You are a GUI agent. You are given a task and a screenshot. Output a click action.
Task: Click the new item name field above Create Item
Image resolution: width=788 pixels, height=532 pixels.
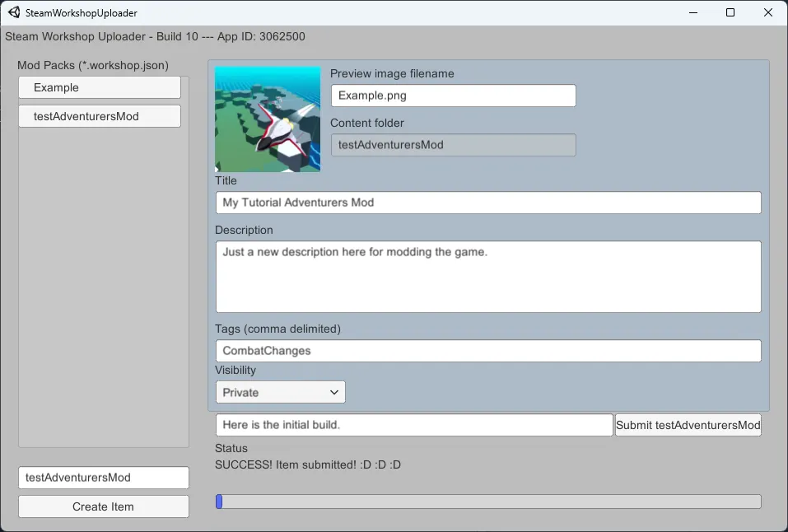pos(104,478)
